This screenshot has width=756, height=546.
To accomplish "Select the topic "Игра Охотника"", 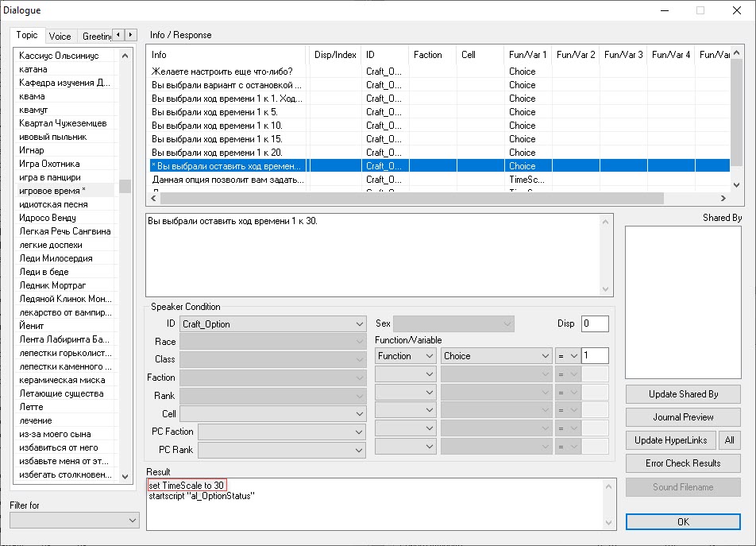I will [49, 164].
